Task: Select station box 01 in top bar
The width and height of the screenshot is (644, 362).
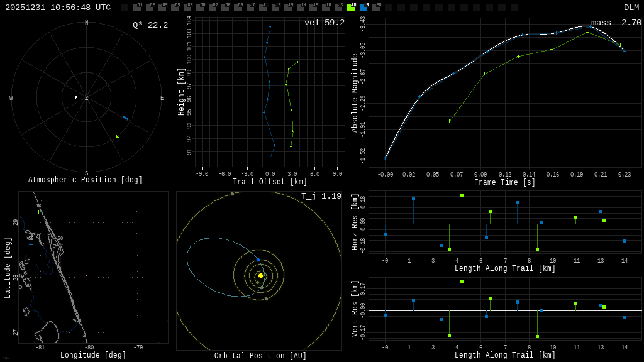Action: (x=137, y=8)
